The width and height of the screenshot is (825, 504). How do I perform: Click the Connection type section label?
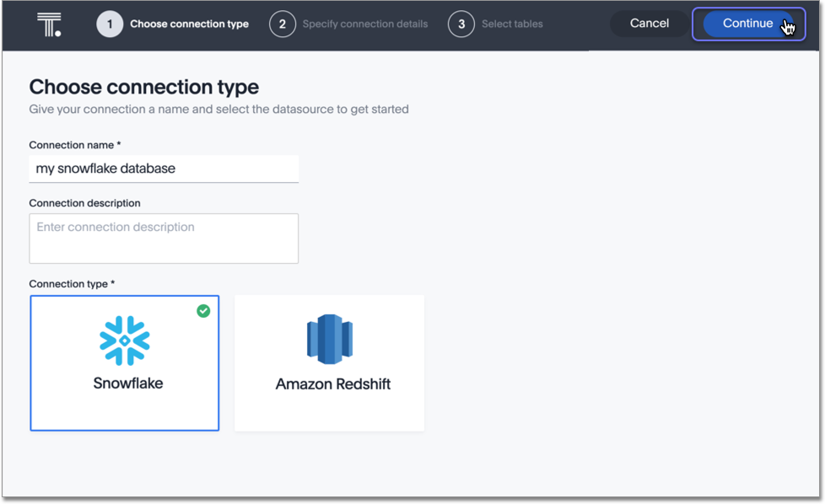tap(72, 284)
